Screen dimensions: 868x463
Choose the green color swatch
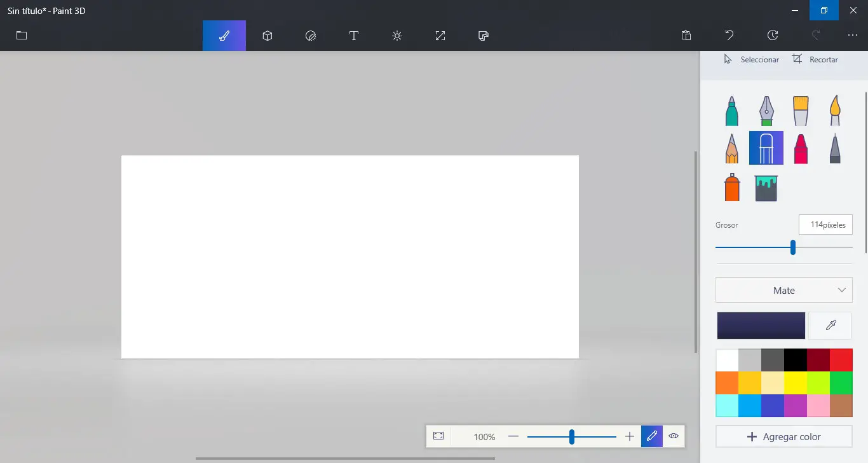(841, 383)
